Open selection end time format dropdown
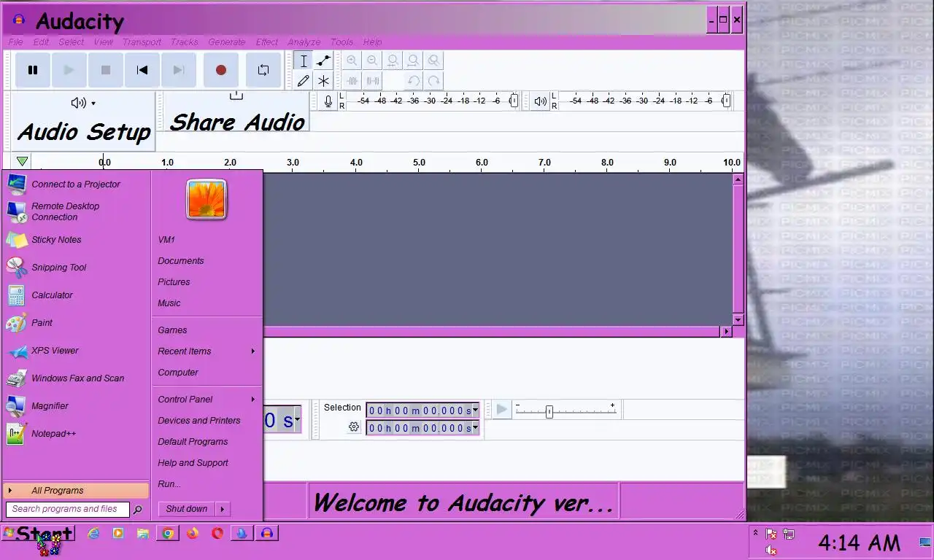934x560 pixels. pyautogui.click(x=475, y=427)
